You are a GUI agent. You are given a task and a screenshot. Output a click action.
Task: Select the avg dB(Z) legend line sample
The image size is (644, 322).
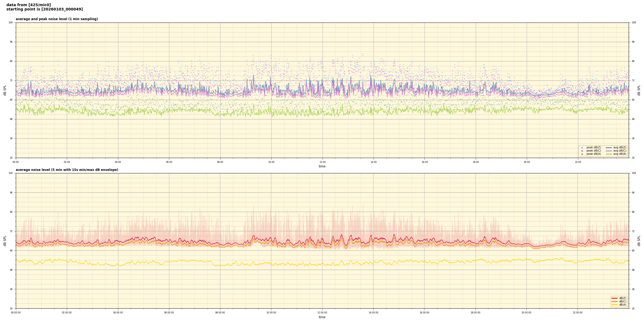click(x=609, y=148)
